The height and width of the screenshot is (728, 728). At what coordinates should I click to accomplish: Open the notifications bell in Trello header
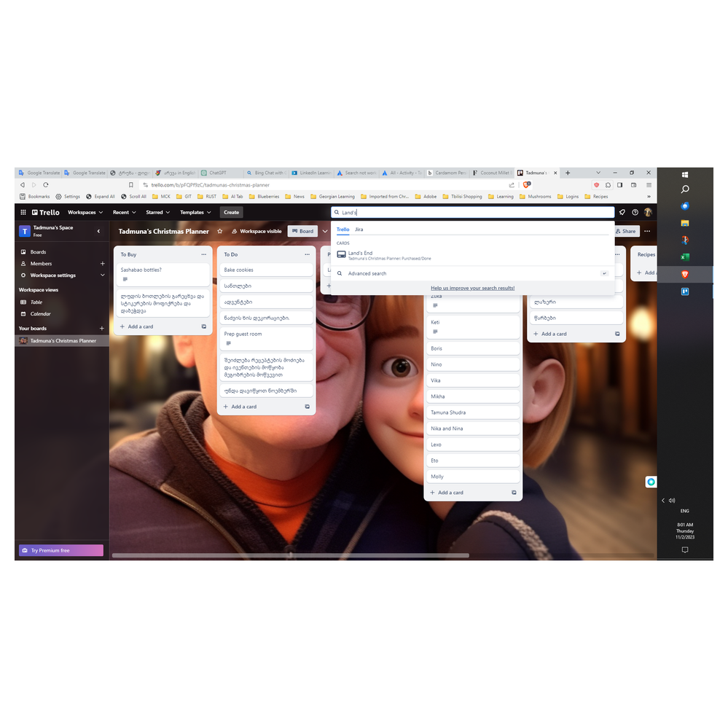point(622,212)
